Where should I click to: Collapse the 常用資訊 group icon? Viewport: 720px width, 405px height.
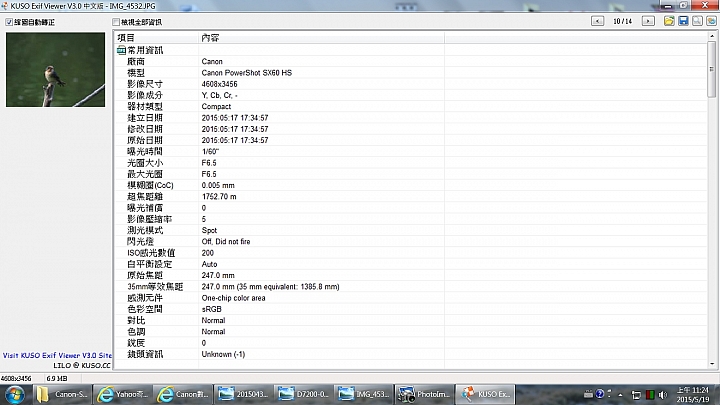pos(121,50)
